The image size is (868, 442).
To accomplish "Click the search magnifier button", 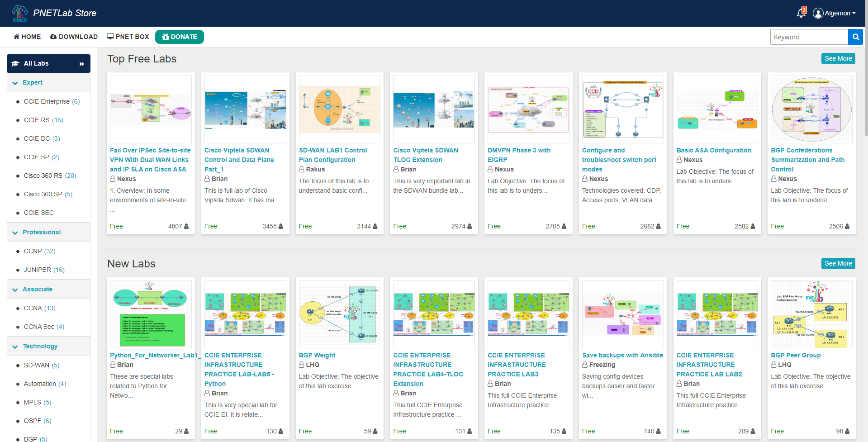I will (x=855, y=37).
